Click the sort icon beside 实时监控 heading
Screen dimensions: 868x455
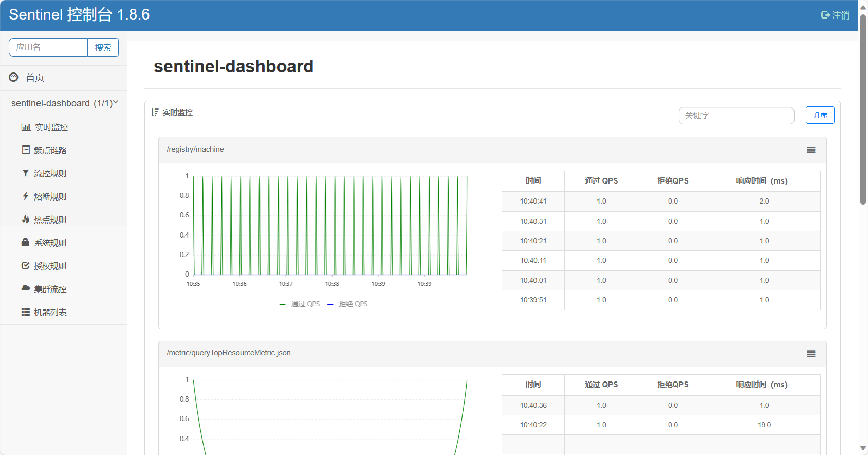[155, 112]
